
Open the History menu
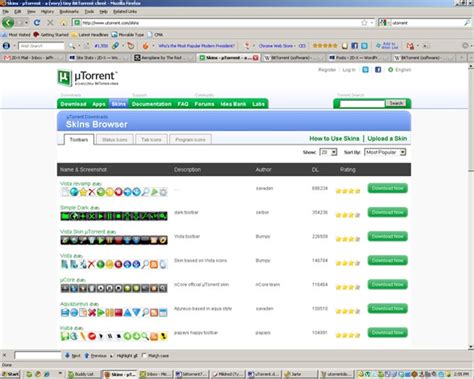click(x=47, y=11)
